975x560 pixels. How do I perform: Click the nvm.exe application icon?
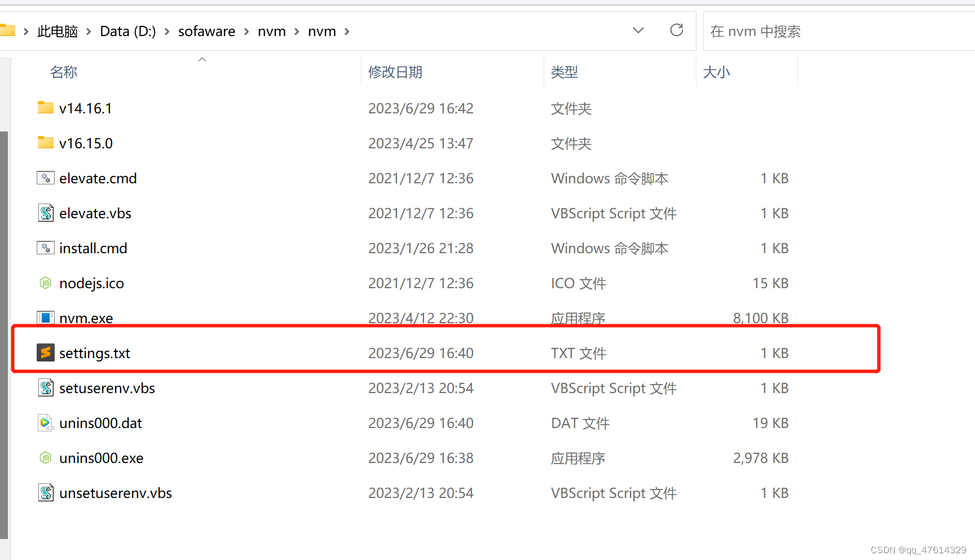(x=46, y=318)
